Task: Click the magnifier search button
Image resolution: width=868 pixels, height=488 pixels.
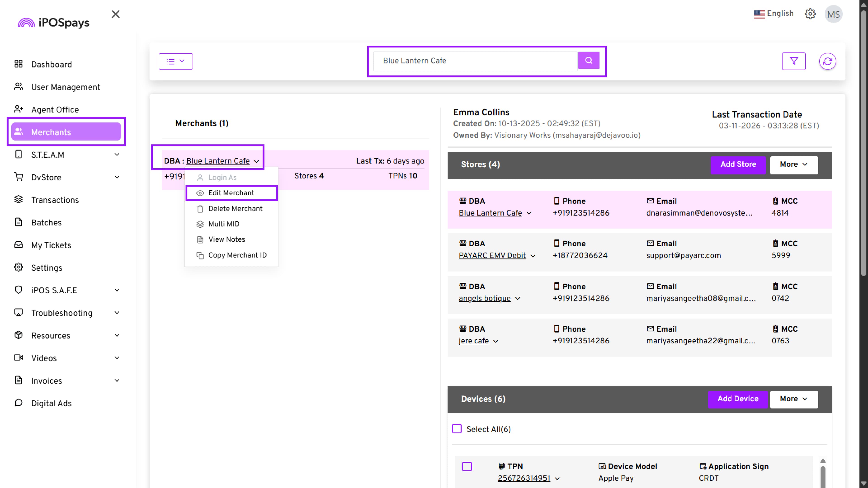Action: [x=588, y=61]
